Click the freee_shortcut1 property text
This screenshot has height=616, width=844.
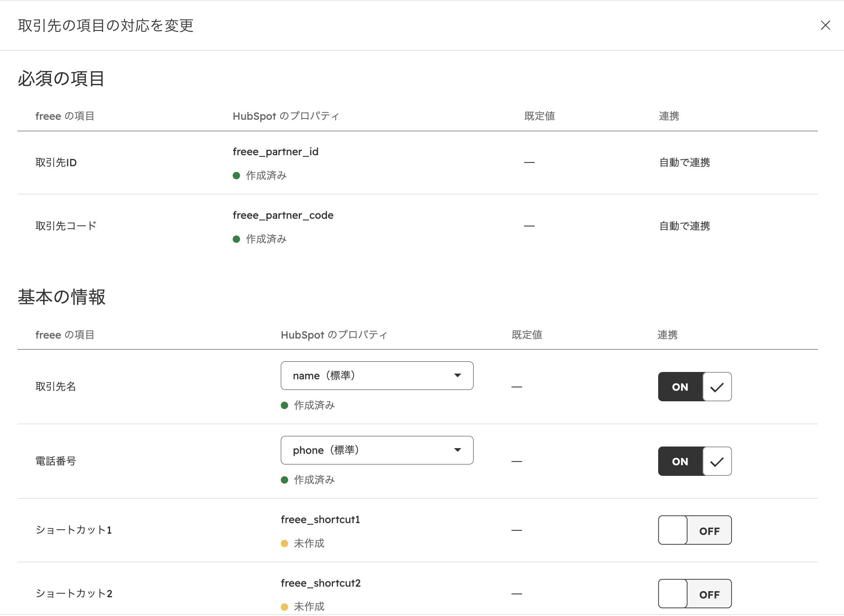(320, 520)
